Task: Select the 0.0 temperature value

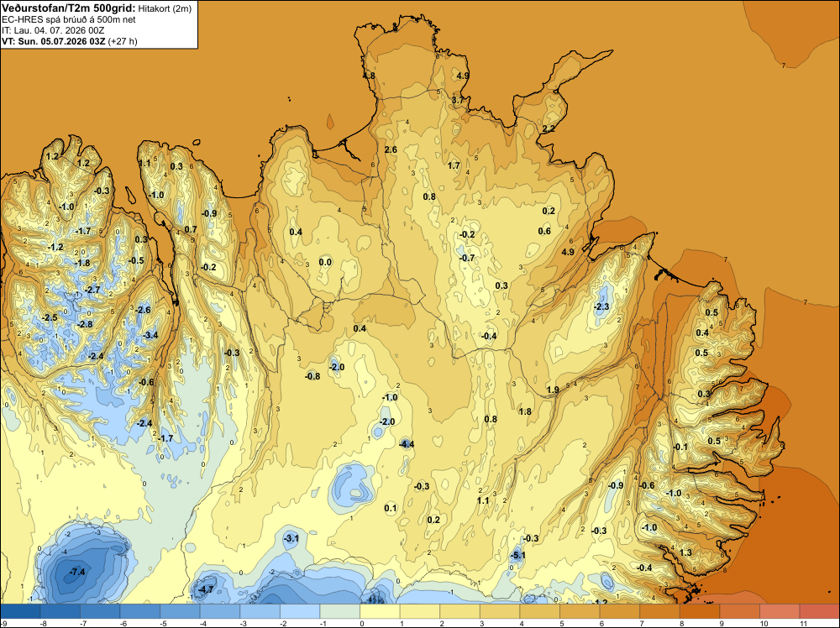Action: (x=325, y=262)
